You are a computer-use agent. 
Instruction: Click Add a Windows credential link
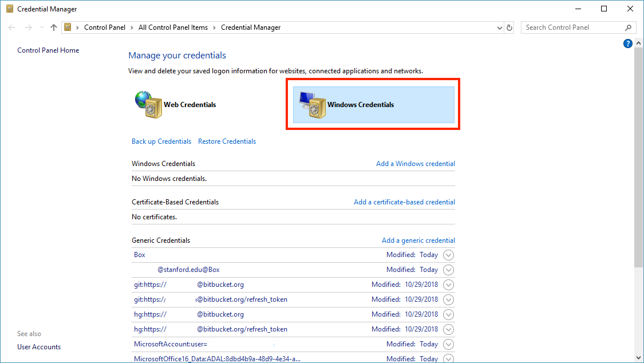pyautogui.click(x=416, y=164)
